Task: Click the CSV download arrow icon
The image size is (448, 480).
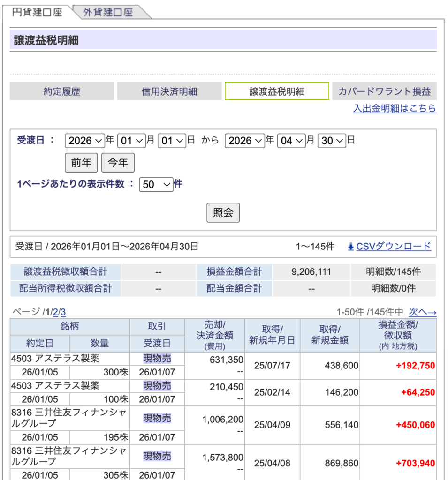Action: 350,247
